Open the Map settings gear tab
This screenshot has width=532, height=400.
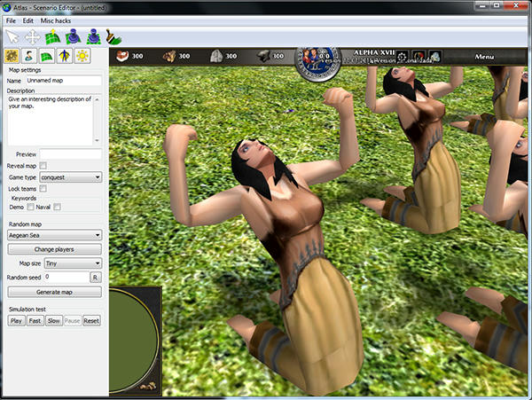coord(12,56)
